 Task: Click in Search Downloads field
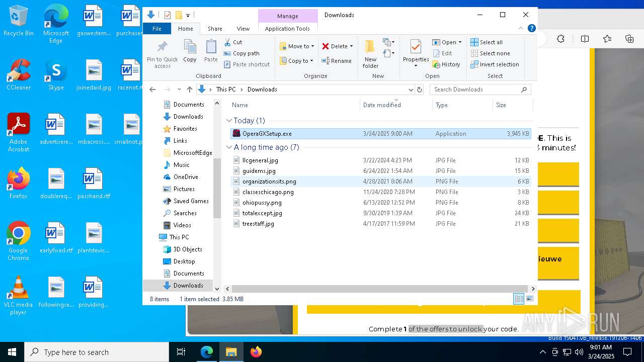click(480, 89)
